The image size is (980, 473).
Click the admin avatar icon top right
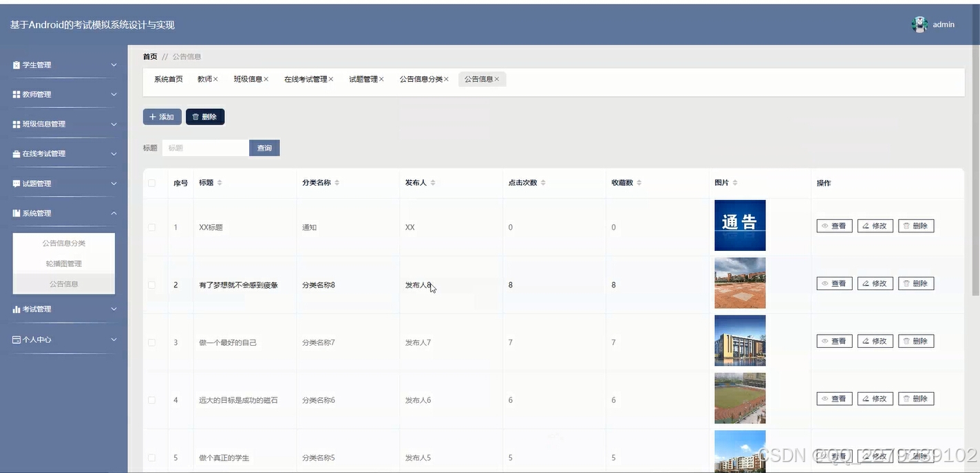click(x=919, y=23)
